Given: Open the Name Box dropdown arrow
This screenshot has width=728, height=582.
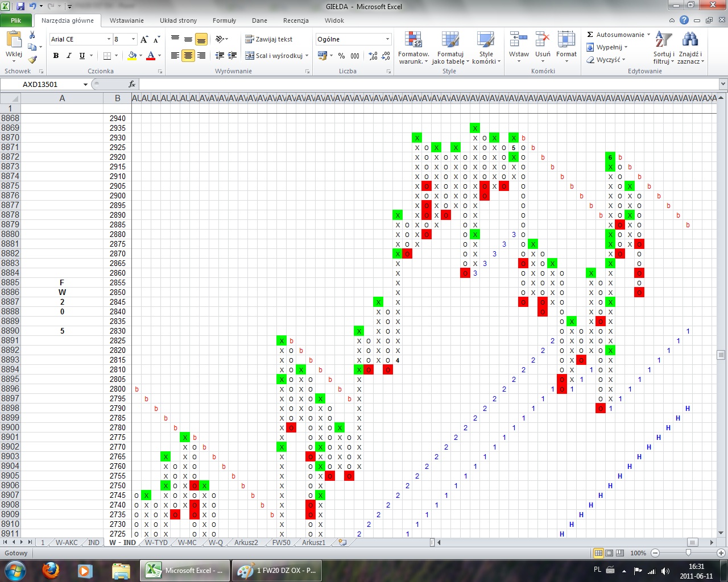Looking at the screenshot, I should (85, 84).
